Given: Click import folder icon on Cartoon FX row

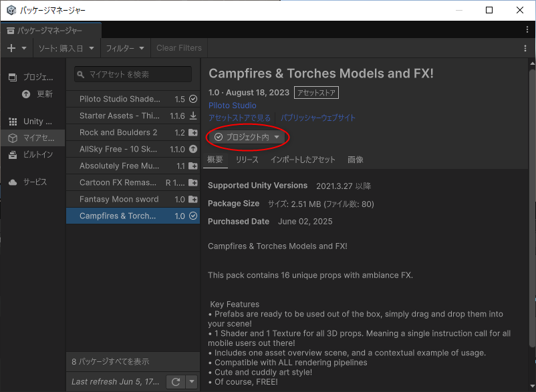Looking at the screenshot, I should (193, 183).
